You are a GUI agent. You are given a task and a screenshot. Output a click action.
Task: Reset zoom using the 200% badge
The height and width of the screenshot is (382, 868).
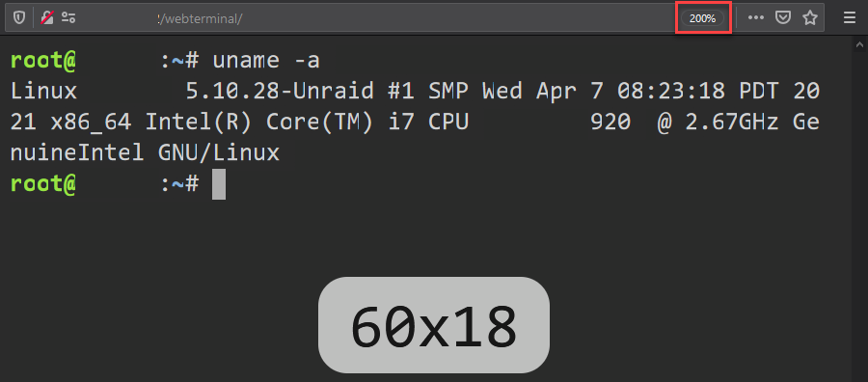coord(702,18)
